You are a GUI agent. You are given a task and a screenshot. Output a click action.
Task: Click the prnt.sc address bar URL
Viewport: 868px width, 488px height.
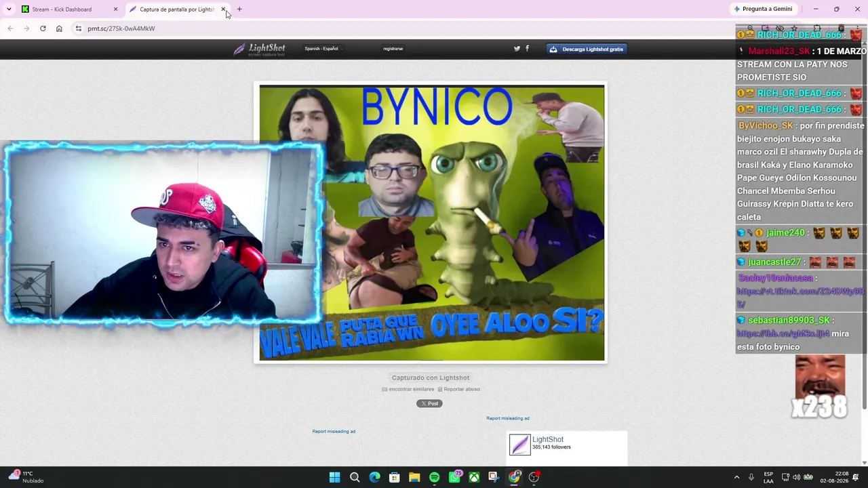(x=121, y=28)
